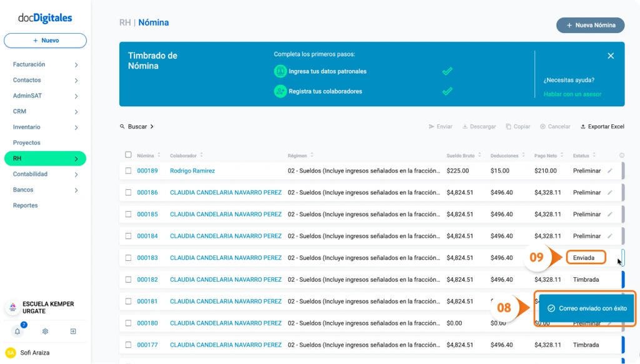Check the box for nómina 000189
The height and width of the screenshot is (364, 640).
(128, 171)
